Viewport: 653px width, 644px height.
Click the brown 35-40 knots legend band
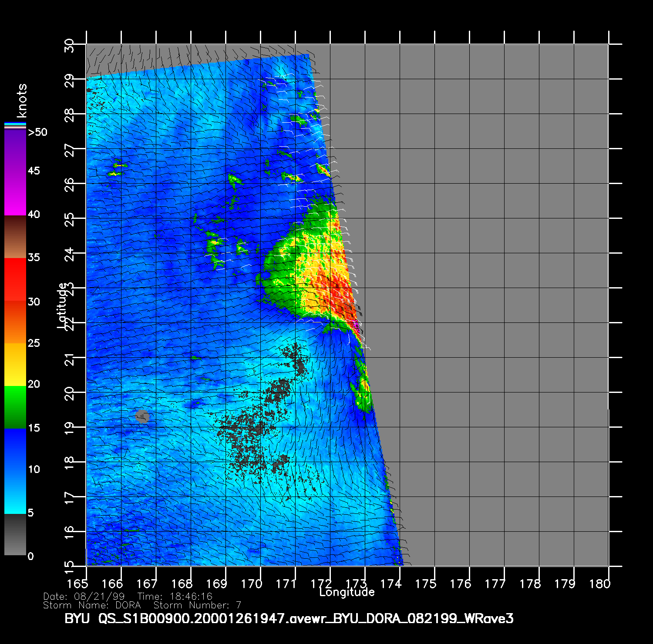pos(15,237)
